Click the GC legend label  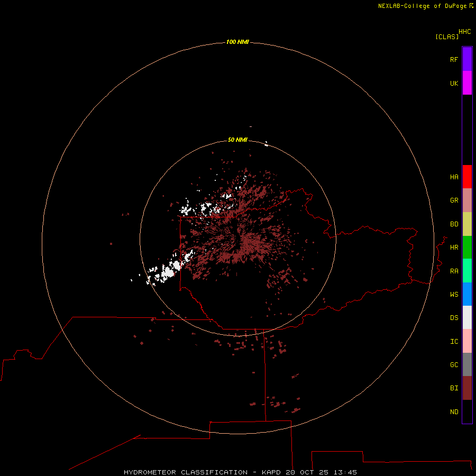[454, 365]
